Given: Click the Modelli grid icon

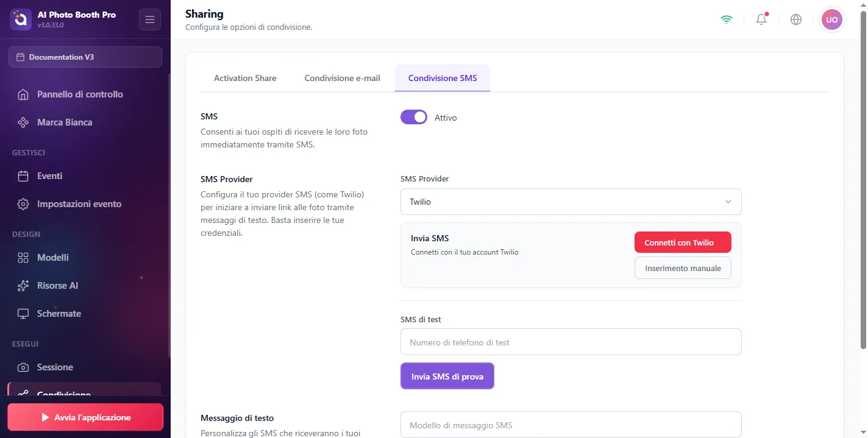Looking at the screenshot, I should click(23, 258).
